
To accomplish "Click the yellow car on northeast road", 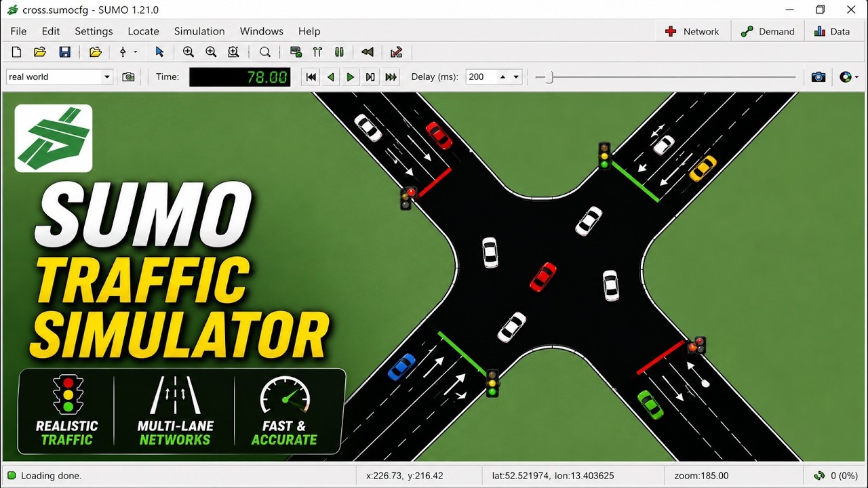I will pyautogui.click(x=703, y=168).
